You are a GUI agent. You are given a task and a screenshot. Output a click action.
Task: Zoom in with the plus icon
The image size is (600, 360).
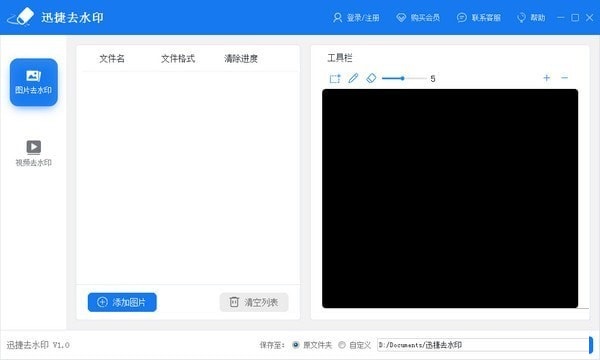click(546, 78)
